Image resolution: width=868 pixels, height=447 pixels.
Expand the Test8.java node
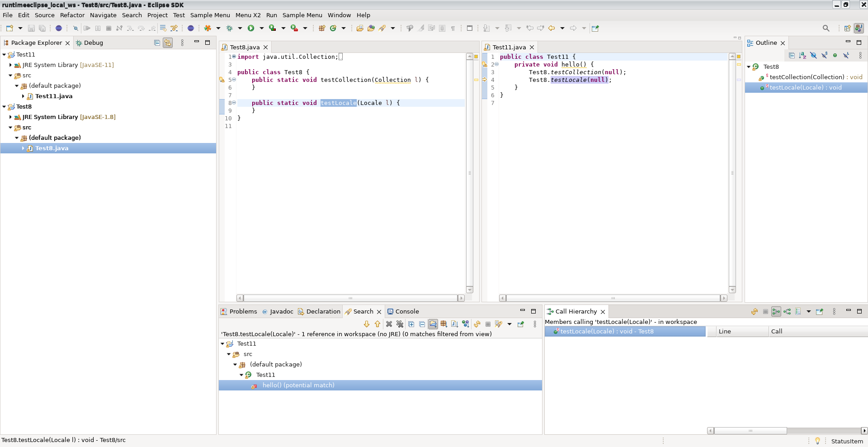(23, 148)
